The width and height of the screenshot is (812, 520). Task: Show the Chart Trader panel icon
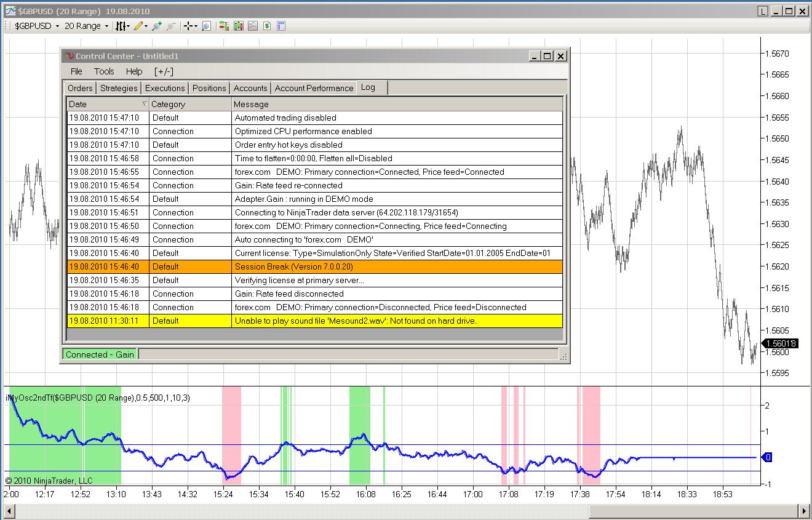(223, 26)
